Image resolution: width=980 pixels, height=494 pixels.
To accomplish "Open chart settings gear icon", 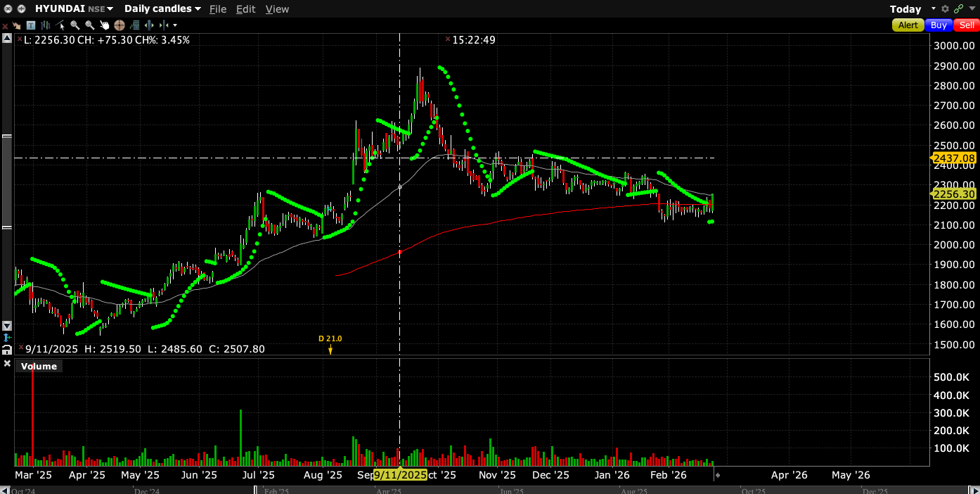I will [945, 9].
